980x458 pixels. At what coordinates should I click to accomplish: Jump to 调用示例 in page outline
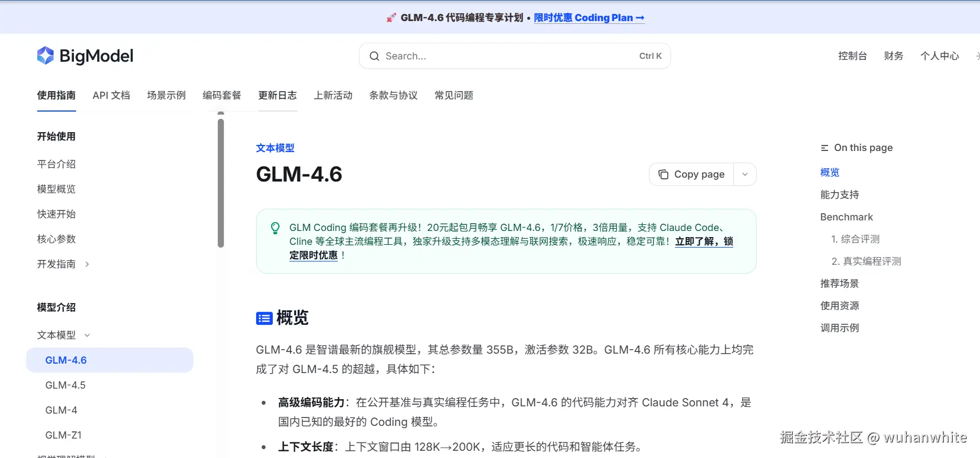tap(840, 328)
